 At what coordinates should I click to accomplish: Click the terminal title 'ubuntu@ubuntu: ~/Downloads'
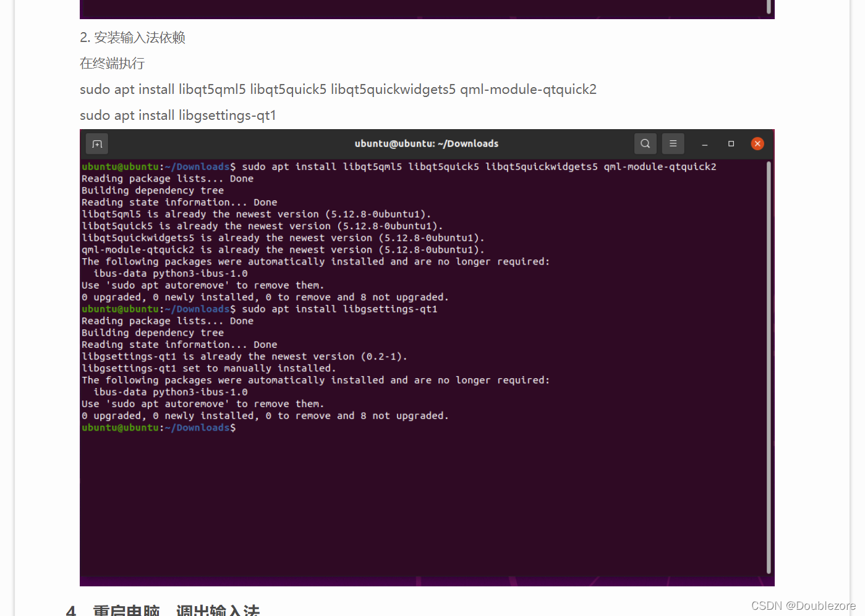click(x=427, y=144)
